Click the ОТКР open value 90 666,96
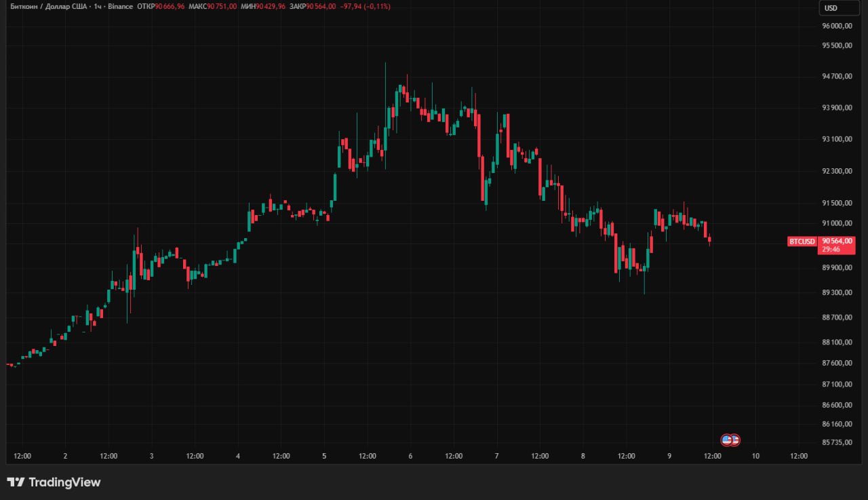 [170, 6]
